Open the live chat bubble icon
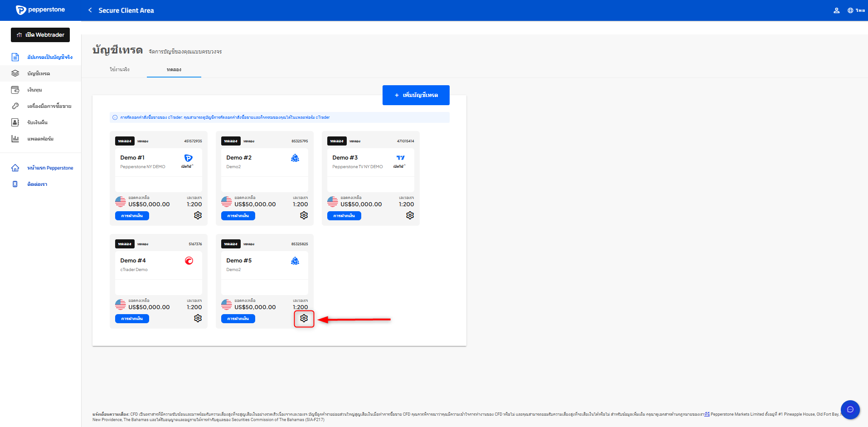Viewport: 868px width, 427px height. click(850, 410)
